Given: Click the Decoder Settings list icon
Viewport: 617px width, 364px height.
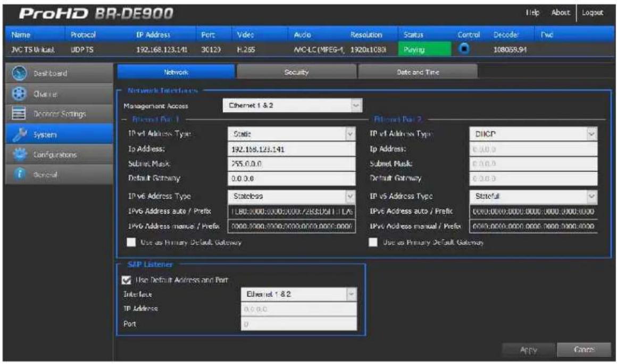Looking at the screenshot, I should [x=19, y=113].
